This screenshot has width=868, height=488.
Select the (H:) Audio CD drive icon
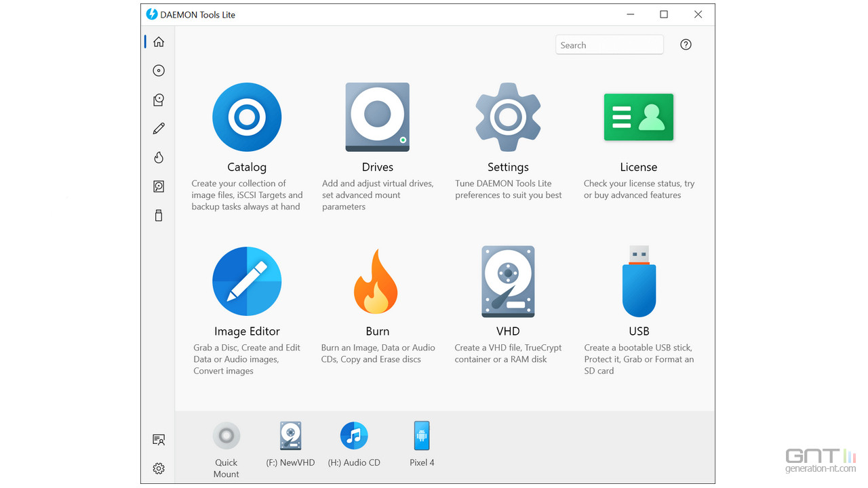[x=354, y=436]
